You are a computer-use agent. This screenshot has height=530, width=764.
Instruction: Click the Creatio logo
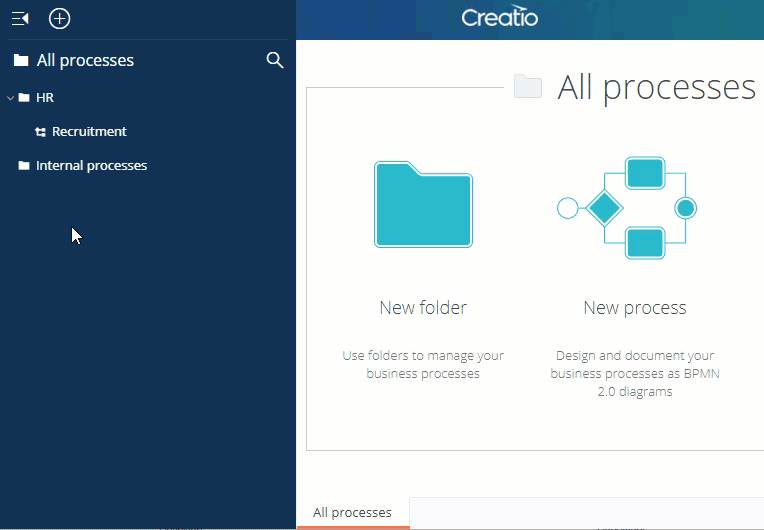point(499,17)
